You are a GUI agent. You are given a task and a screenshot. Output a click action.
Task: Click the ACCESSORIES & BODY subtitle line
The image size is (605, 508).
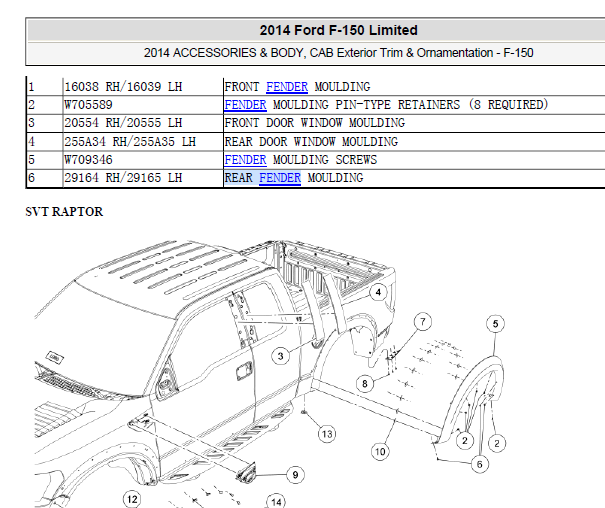coord(338,53)
